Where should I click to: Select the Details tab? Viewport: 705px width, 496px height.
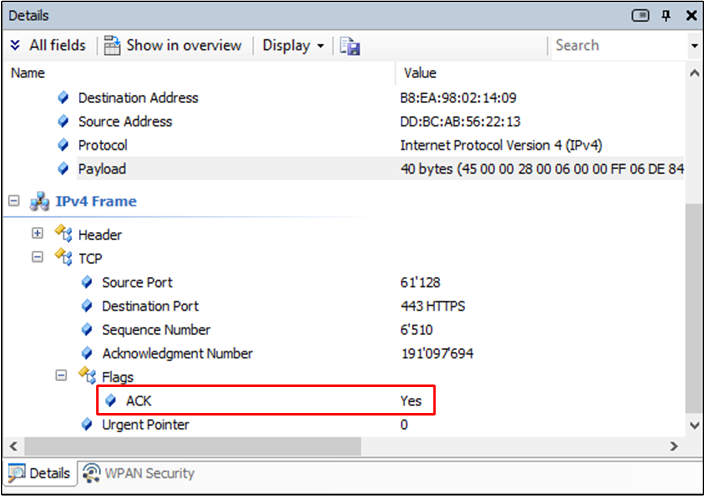point(40,474)
